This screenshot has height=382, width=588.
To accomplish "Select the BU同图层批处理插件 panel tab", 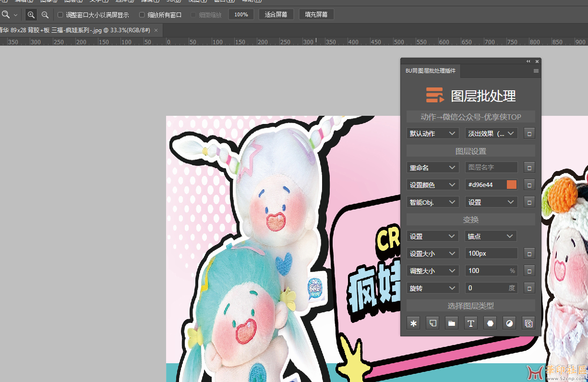I will (431, 71).
